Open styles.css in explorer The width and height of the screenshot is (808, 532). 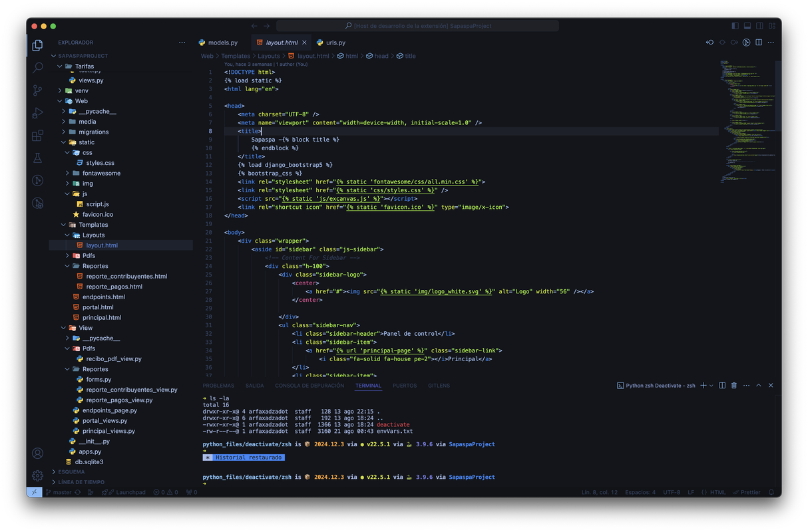100,163
